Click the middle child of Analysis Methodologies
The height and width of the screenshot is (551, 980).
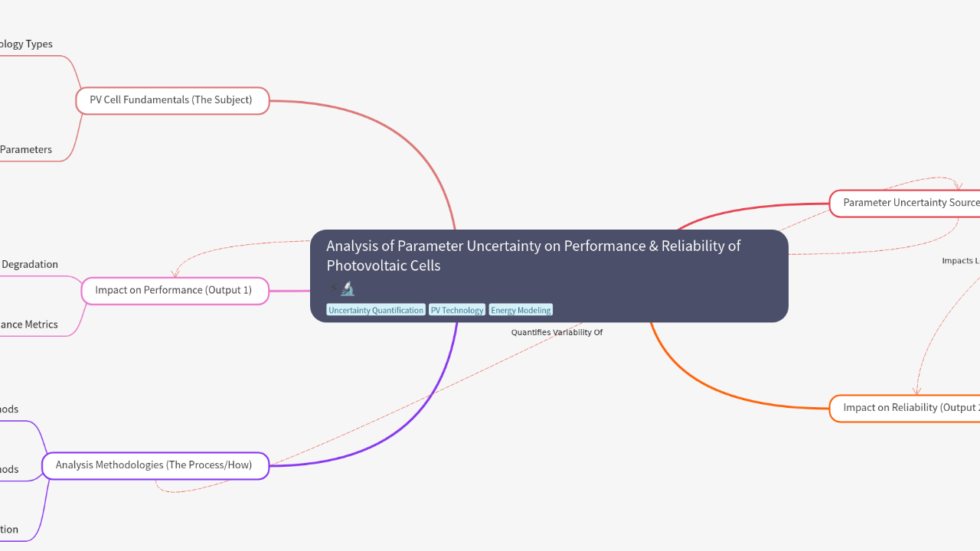(x=9, y=470)
